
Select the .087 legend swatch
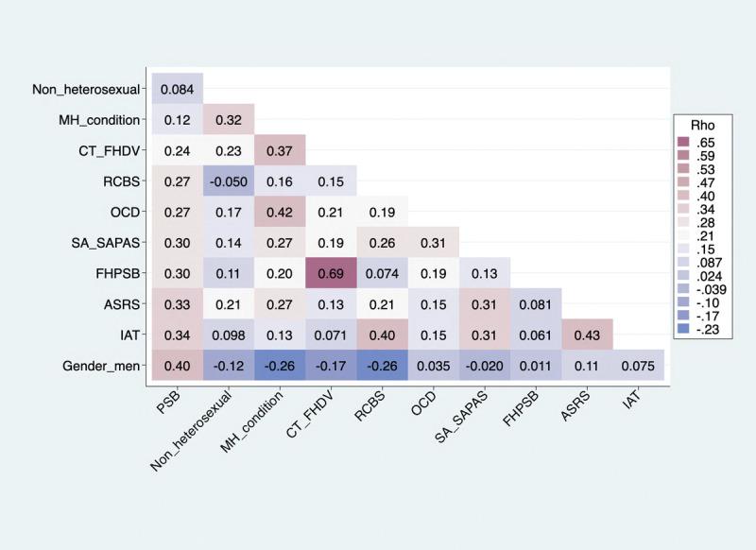pos(686,264)
